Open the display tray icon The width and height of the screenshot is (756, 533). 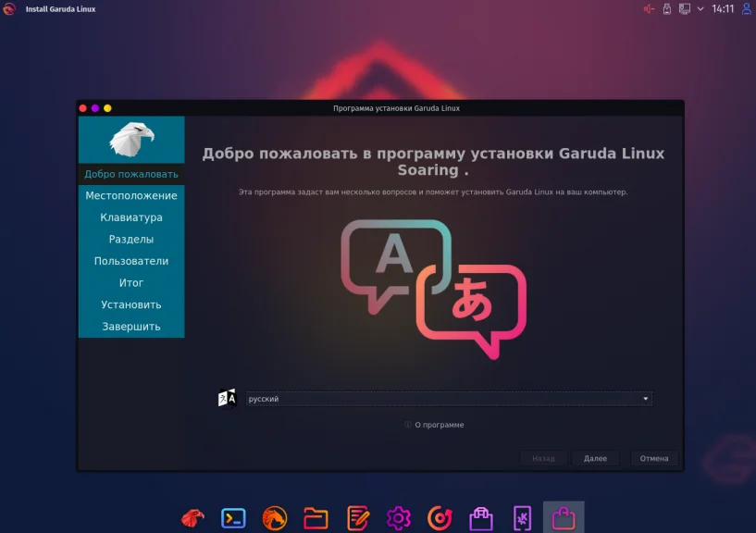[x=684, y=8]
